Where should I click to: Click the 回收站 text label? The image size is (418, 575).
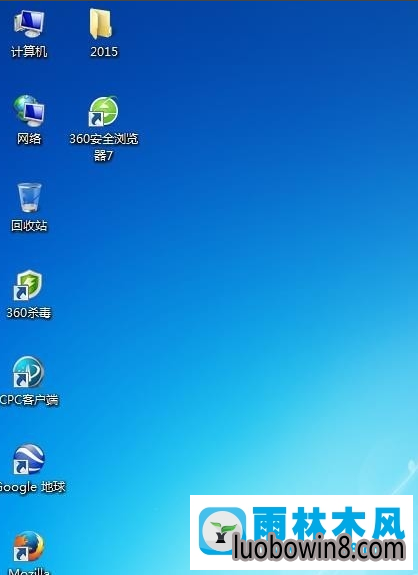tap(29, 226)
